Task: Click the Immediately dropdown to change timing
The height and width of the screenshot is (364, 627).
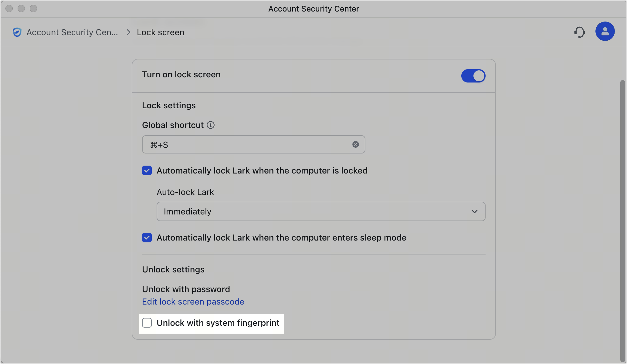Action: point(321,211)
